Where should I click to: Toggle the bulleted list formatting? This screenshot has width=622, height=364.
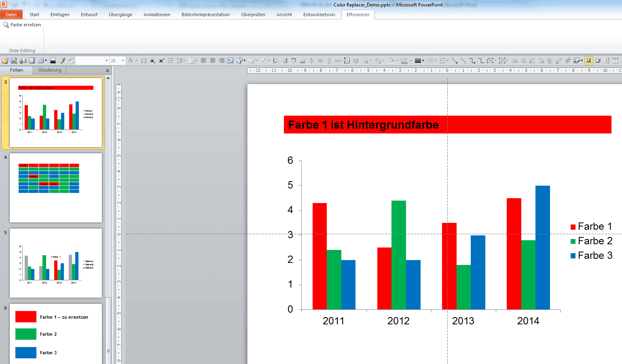[170, 60]
